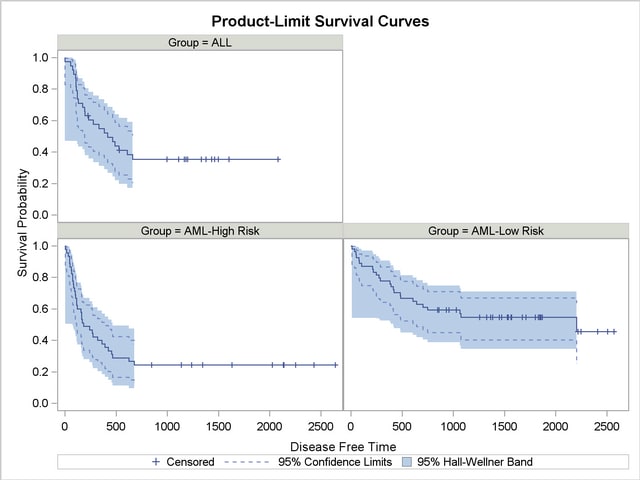Click the 2500 tick label under AML-Low Risk panel
640x480 pixels.
(606, 426)
